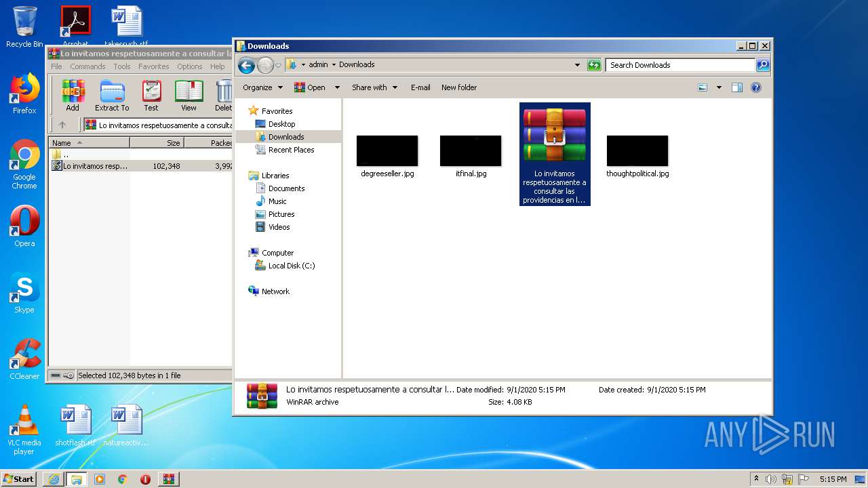Show hidden tray icons arrow
This screenshot has width=868, height=488.
point(756,479)
